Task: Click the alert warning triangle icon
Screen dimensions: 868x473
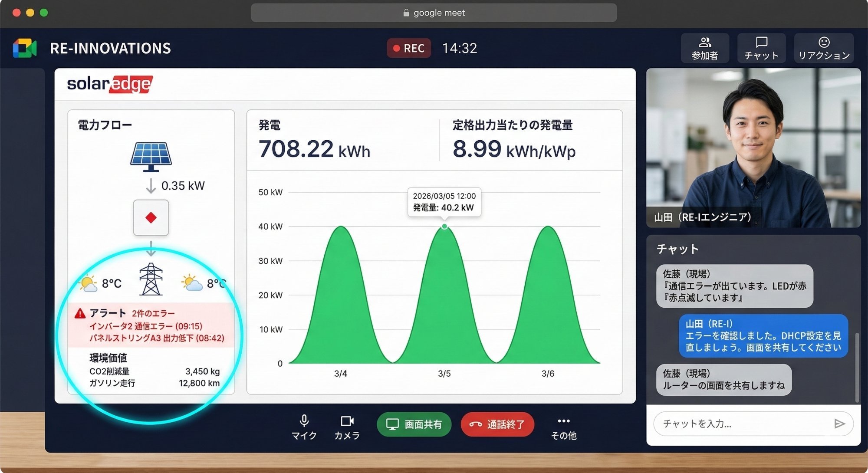Action: (x=80, y=313)
